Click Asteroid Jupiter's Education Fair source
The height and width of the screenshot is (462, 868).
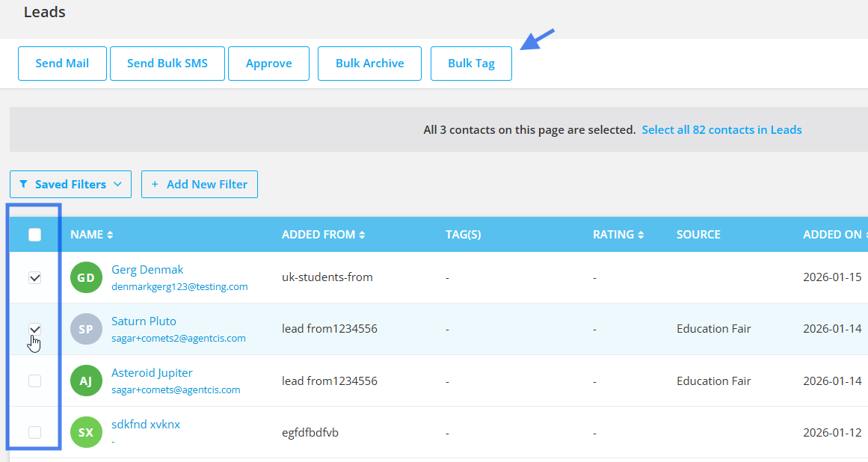713,381
